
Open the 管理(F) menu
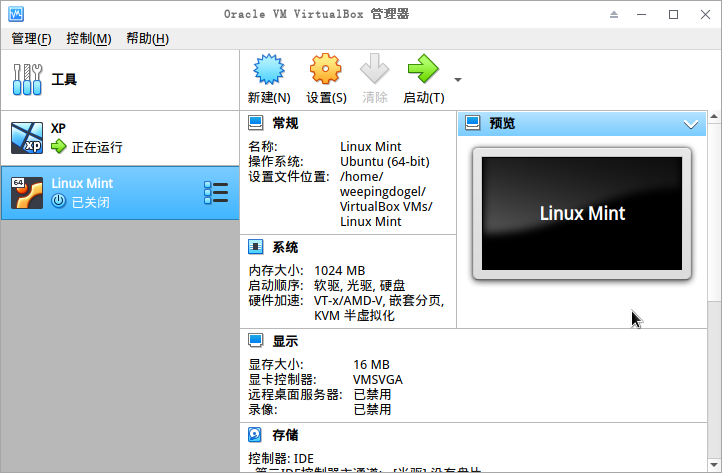tap(31, 39)
